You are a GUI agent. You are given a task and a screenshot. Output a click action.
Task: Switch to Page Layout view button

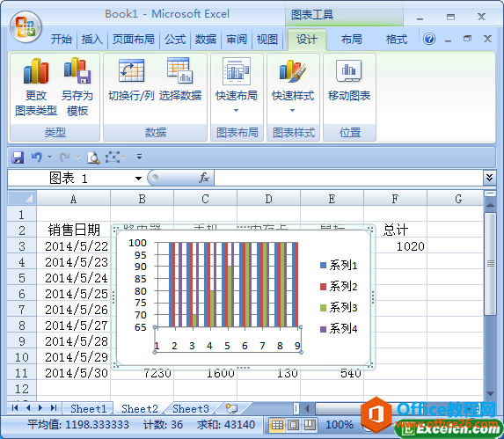(293, 425)
